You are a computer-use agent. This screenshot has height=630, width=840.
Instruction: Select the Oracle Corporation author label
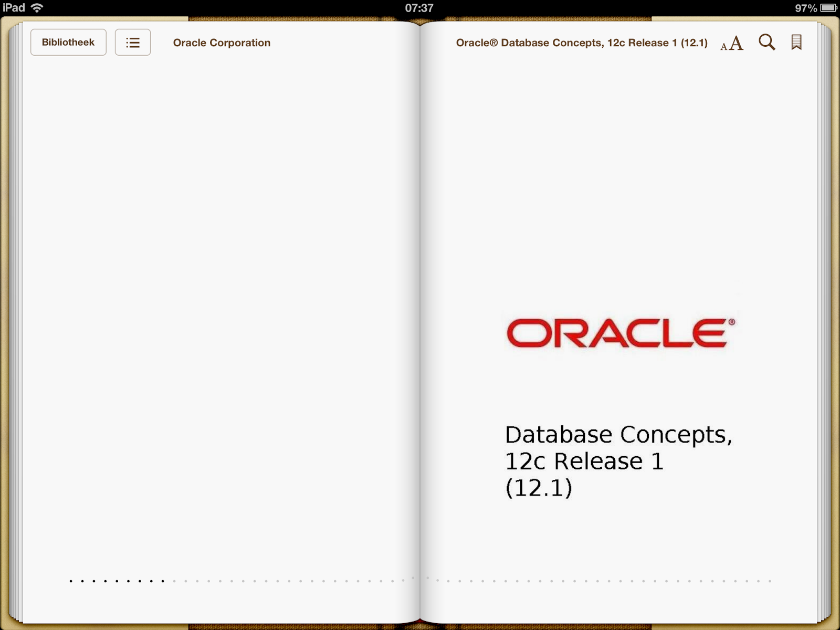(222, 43)
